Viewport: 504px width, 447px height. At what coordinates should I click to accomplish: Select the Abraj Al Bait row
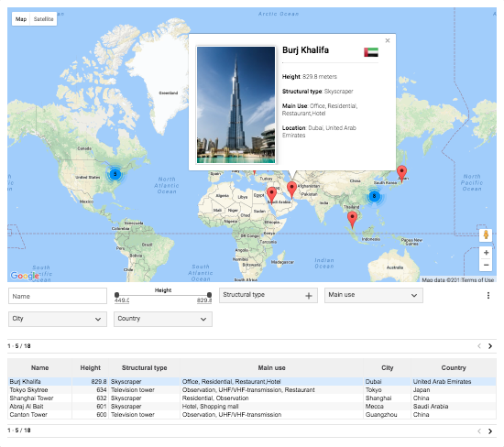point(252,407)
